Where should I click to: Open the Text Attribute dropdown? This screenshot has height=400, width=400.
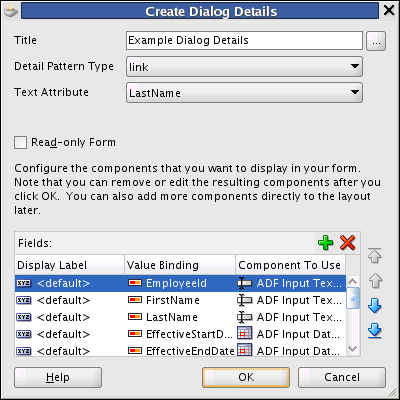click(x=244, y=93)
